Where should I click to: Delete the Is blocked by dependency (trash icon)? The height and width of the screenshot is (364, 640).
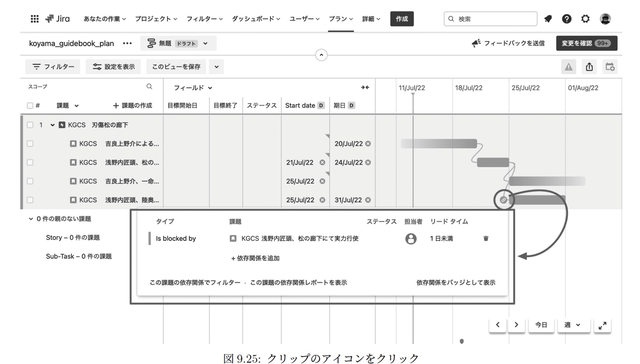coord(486,238)
